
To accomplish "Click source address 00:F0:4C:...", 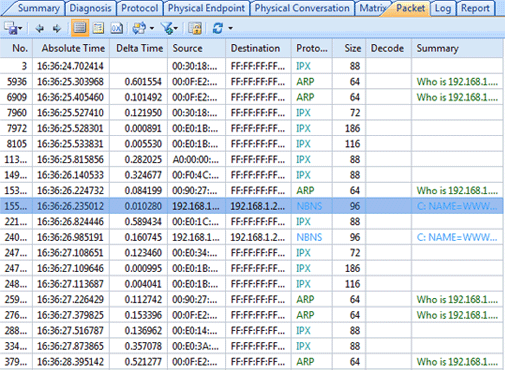I will pyautogui.click(x=195, y=175).
